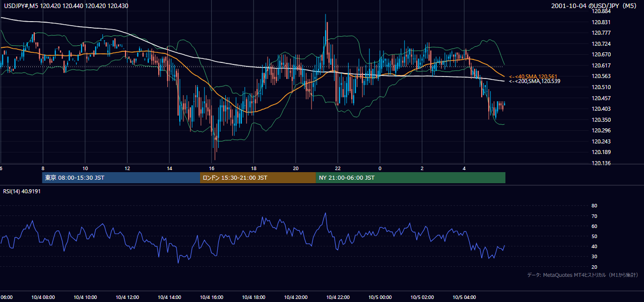
Task: Click hour marker 8 on chart time axis
Action: 43,168
